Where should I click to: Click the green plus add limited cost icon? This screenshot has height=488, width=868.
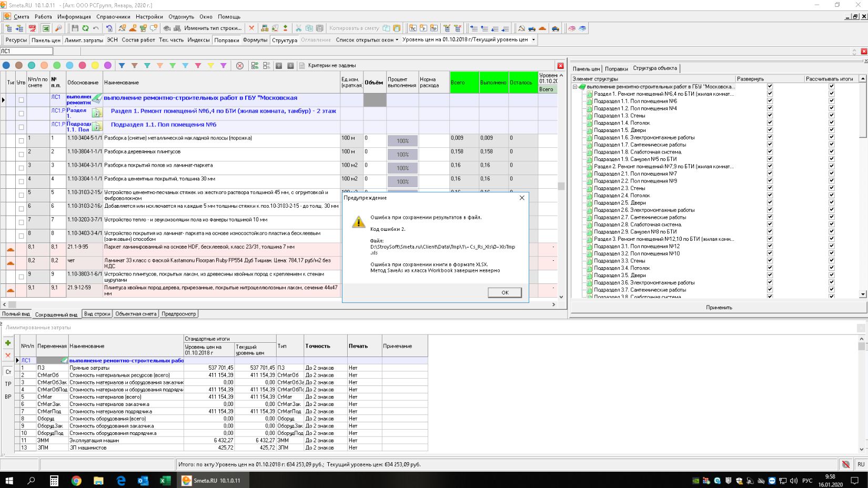click(x=8, y=343)
